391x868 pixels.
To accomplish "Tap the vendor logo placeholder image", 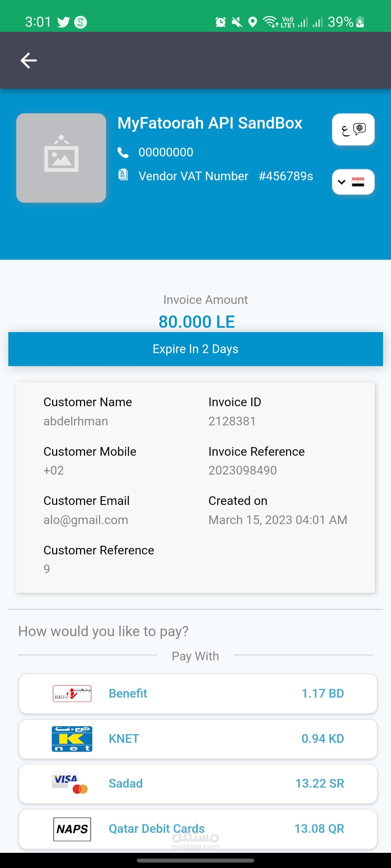I will [61, 158].
